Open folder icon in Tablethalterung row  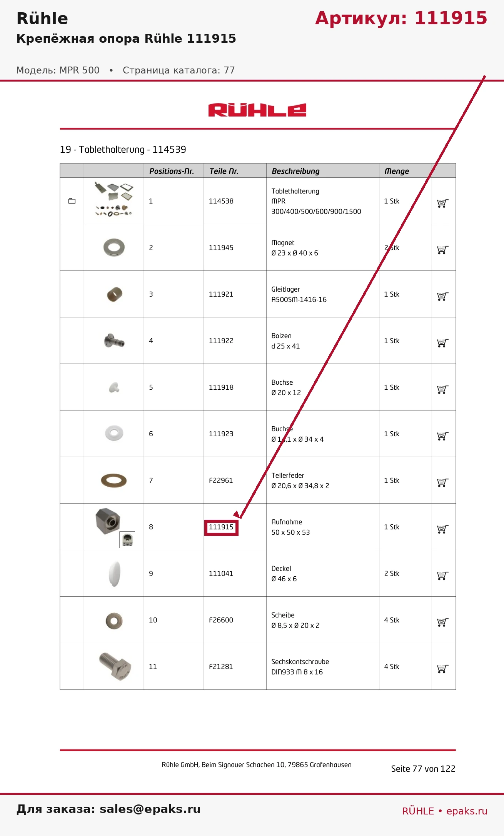point(72,201)
